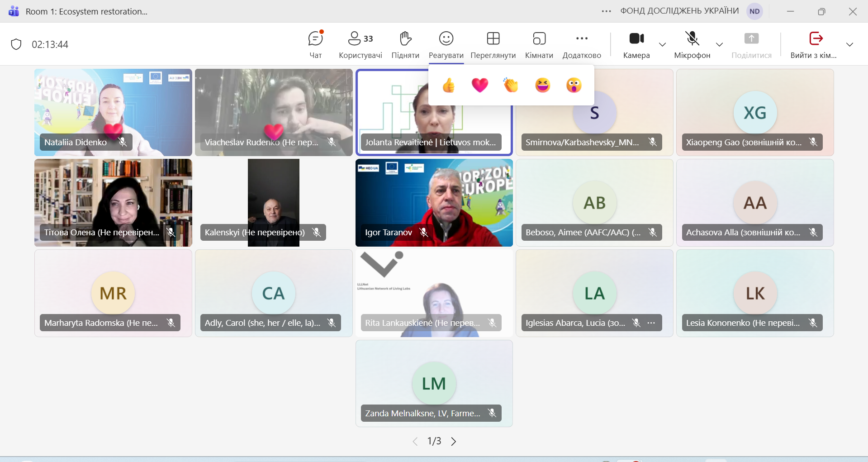Leave the room via Вийти button
The width and height of the screenshot is (868, 462).
pyautogui.click(x=814, y=44)
